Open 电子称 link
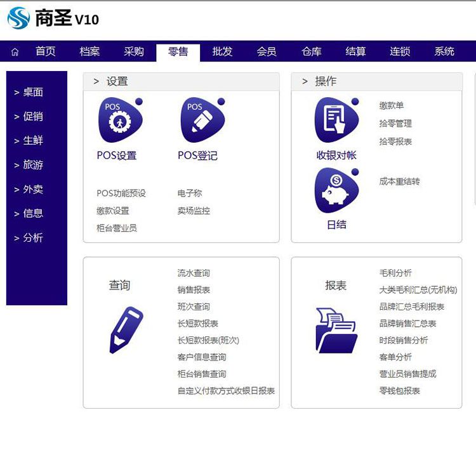 [x=190, y=193]
